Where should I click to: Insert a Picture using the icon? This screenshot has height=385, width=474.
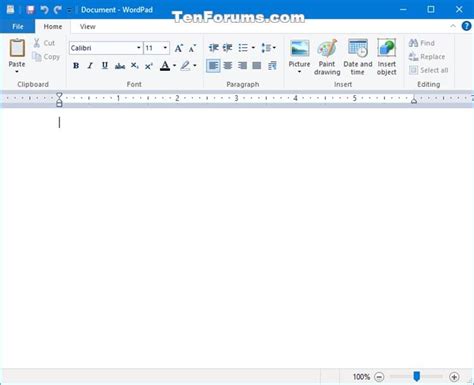(299, 48)
